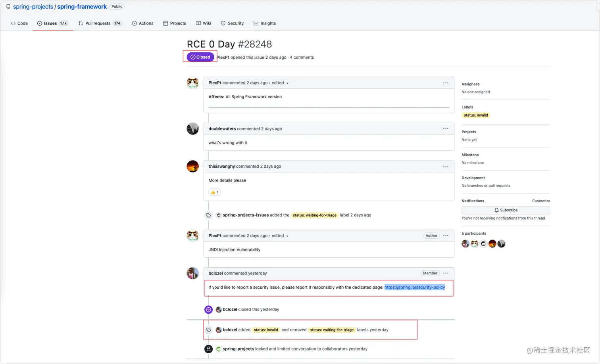Open the Pull requests tab
This screenshot has width=600, height=364.
click(100, 23)
